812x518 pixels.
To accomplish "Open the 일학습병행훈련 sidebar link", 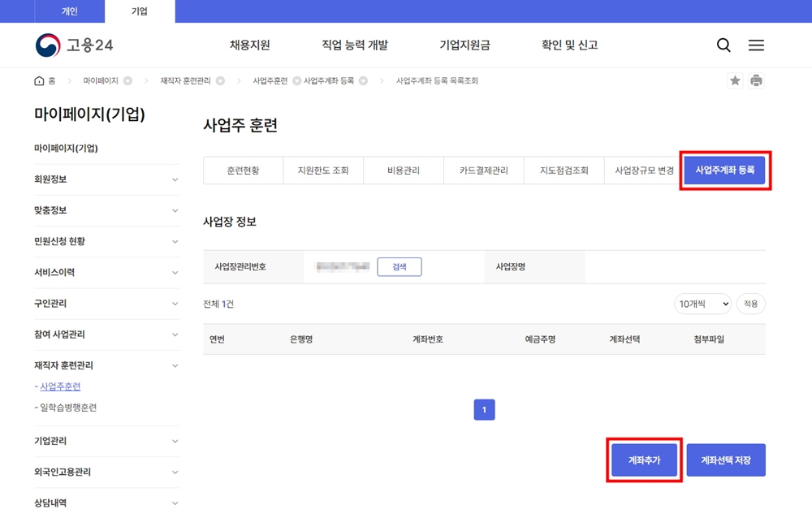I will (68, 408).
